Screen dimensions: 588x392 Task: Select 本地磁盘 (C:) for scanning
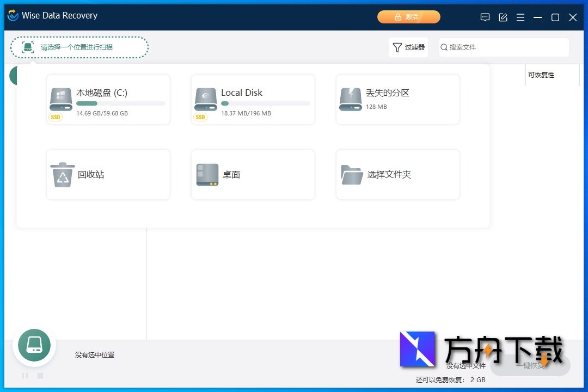click(x=108, y=99)
